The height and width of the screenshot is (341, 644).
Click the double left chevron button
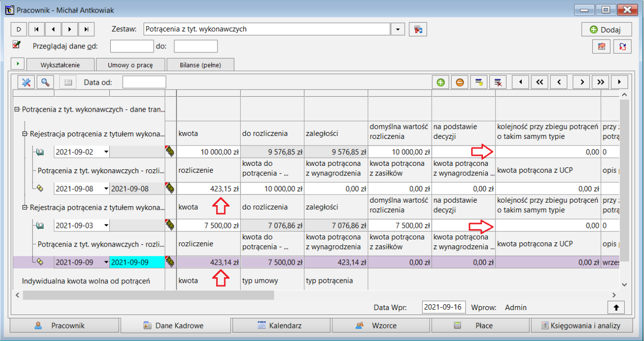(x=540, y=82)
